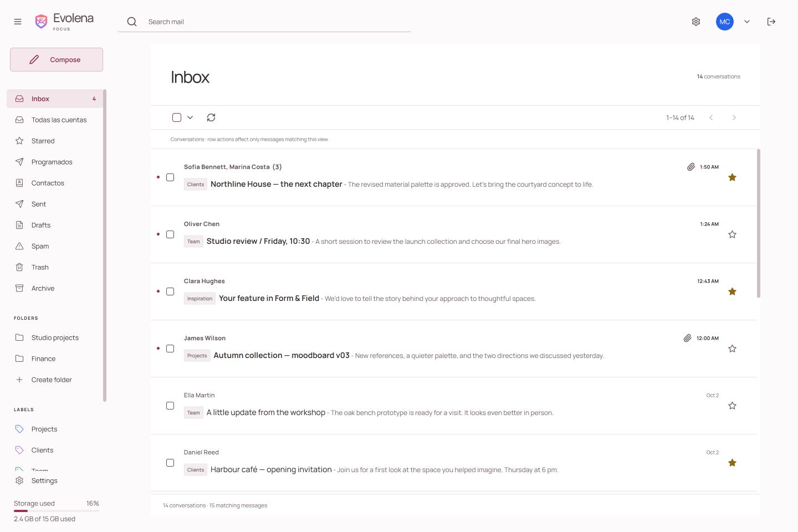Click the message list scrollbar

point(759,223)
